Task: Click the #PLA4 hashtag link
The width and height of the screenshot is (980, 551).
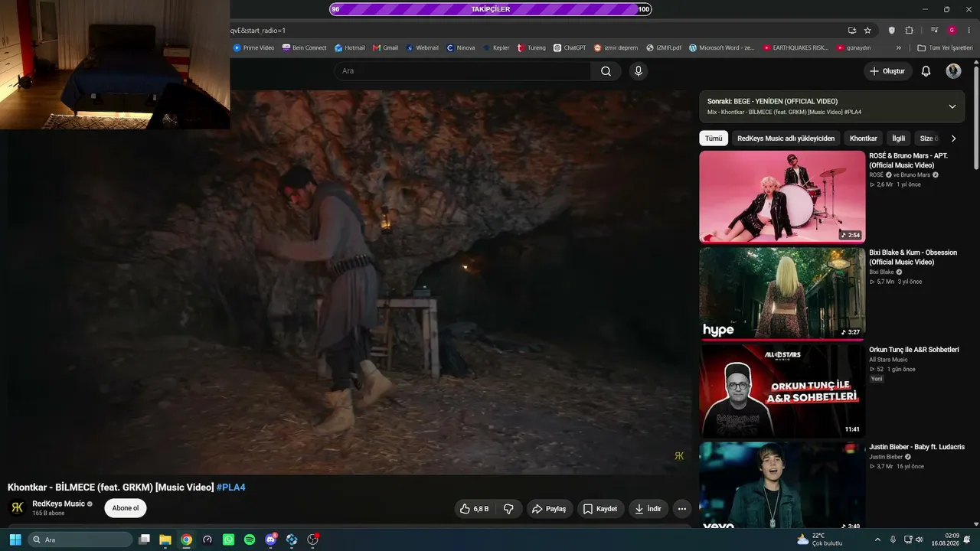Action: tap(231, 487)
